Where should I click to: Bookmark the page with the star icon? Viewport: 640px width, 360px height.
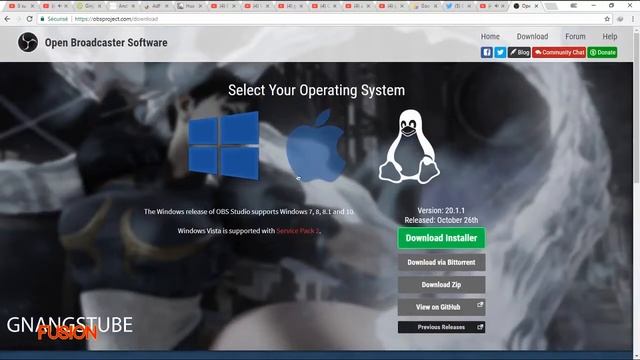click(x=607, y=19)
